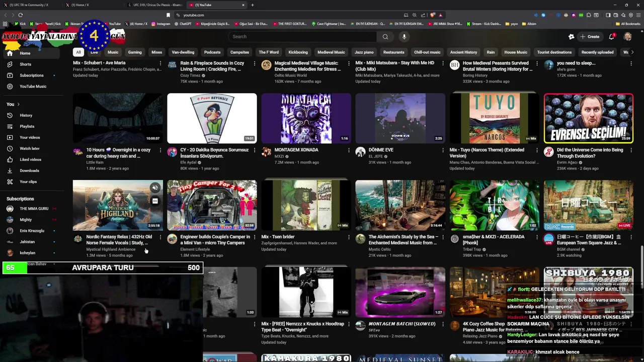Open the Instagram bookmark
The height and width of the screenshot is (362, 644).
160,24
